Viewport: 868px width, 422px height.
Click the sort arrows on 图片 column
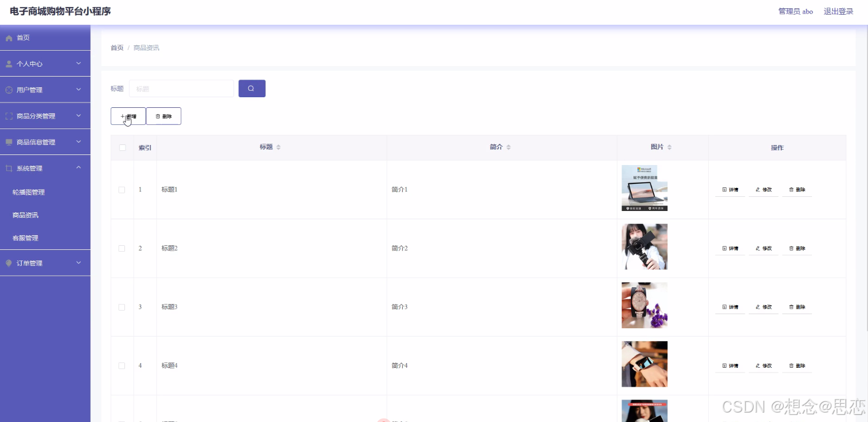pos(669,147)
